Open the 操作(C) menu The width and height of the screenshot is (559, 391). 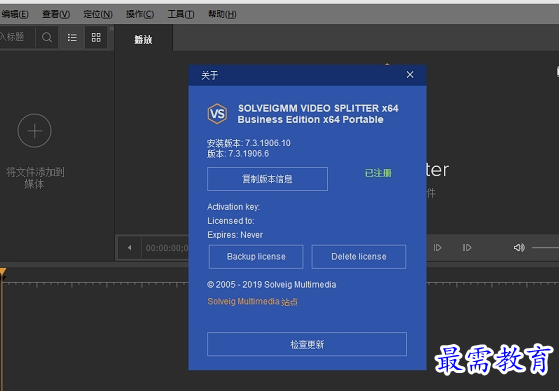(x=140, y=14)
